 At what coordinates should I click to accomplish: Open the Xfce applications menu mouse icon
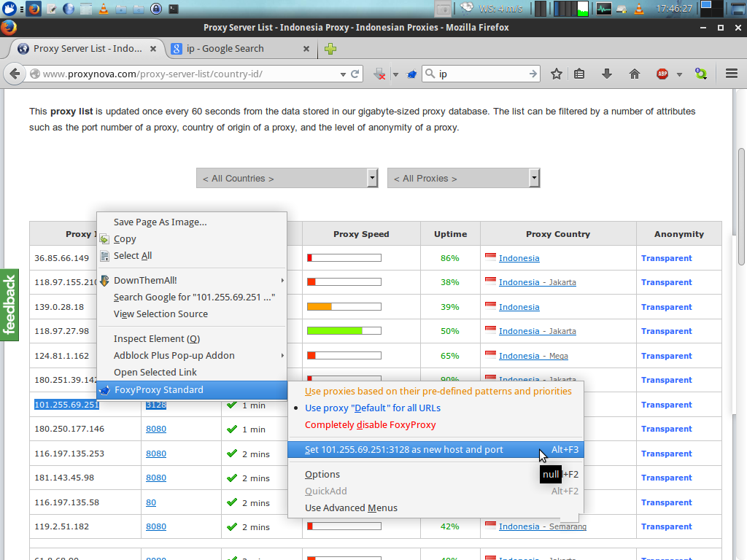(9, 9)
